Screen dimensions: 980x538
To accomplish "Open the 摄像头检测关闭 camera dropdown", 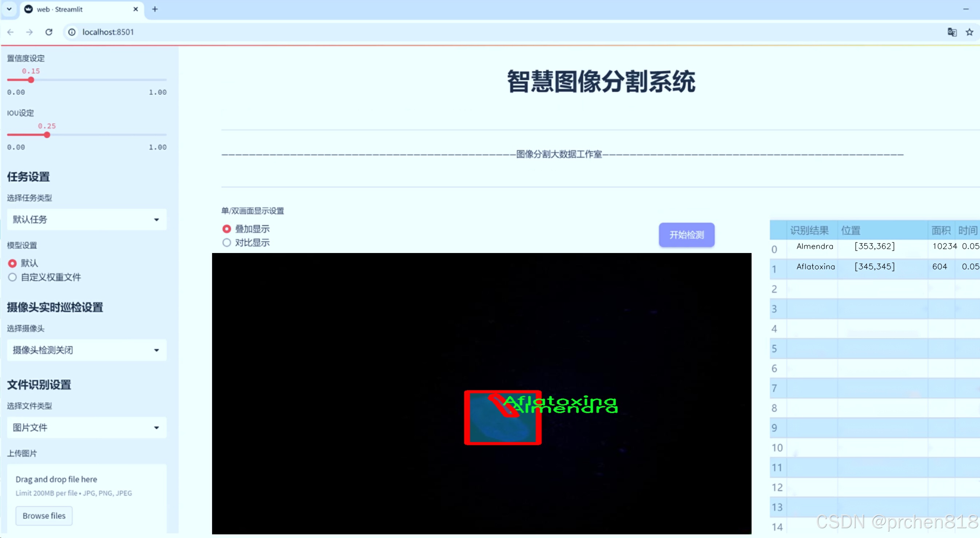I will [x=87, y=350].
